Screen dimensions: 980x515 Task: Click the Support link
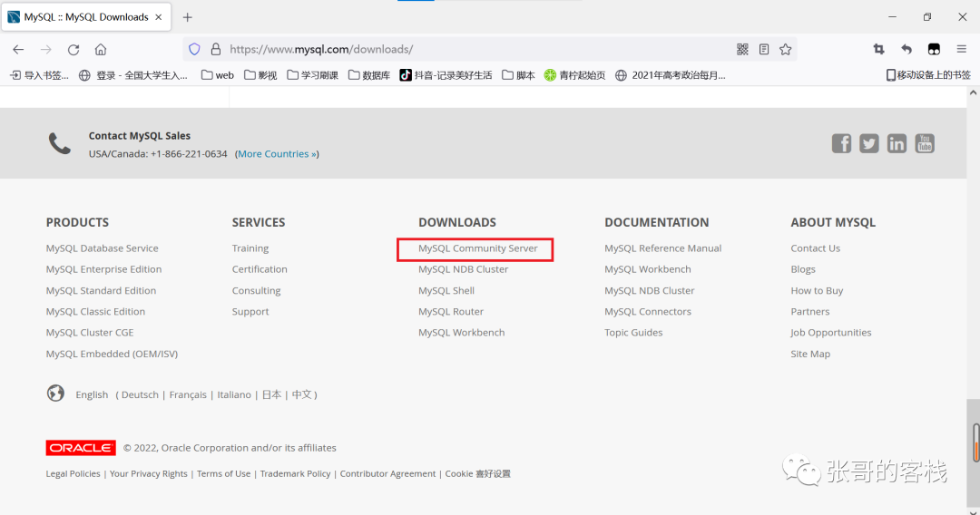tap(250, 312)
